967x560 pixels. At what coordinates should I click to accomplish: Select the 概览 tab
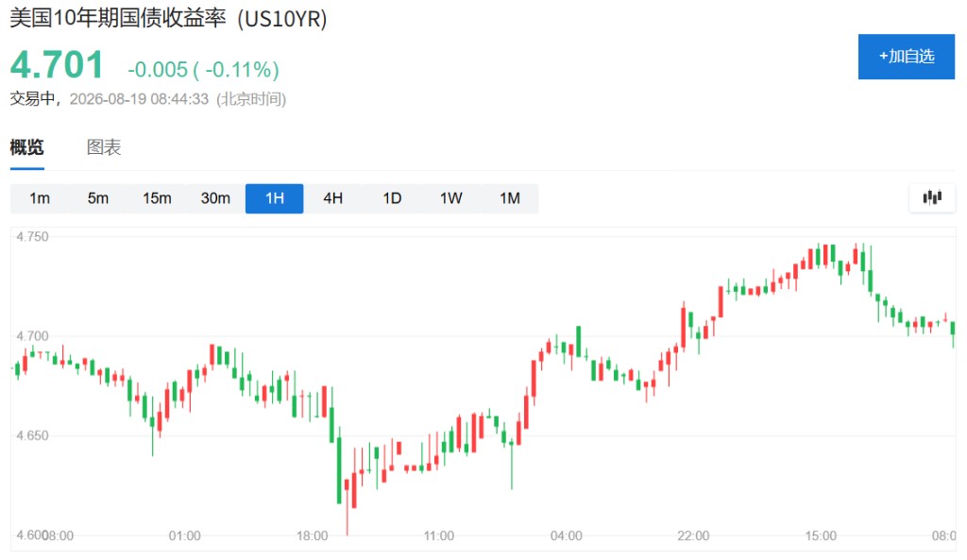pyautogui.click(x=27, y=147)
